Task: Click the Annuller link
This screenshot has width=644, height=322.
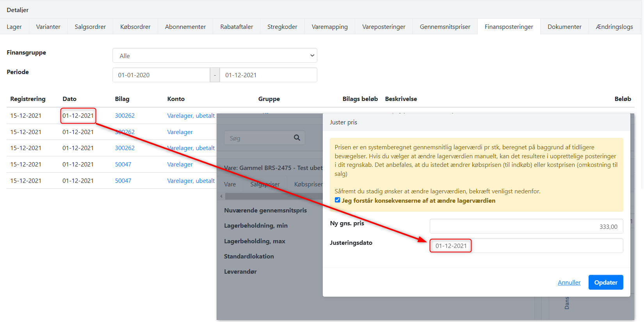Action: click(569, 283)
